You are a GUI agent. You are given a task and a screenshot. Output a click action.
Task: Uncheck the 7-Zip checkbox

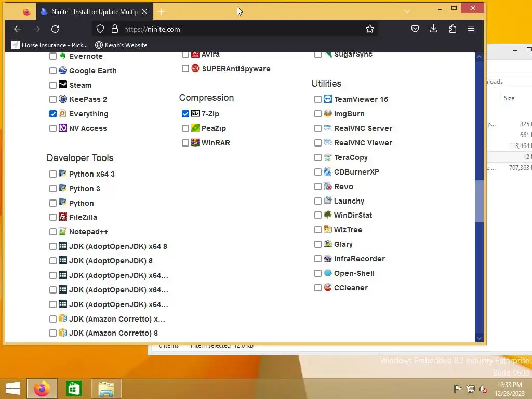[x=185, y=114]
